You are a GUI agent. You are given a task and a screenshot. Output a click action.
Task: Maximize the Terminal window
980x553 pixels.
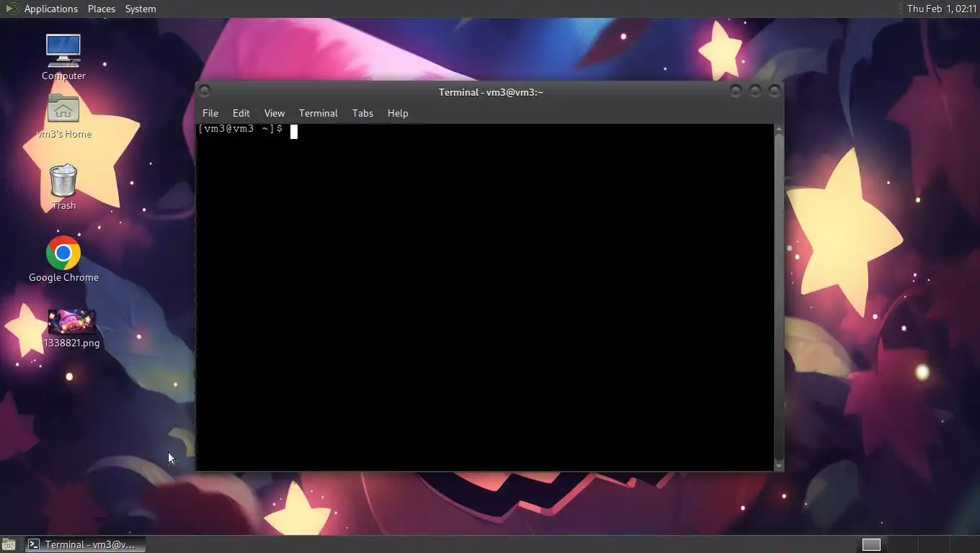point(755,91)
